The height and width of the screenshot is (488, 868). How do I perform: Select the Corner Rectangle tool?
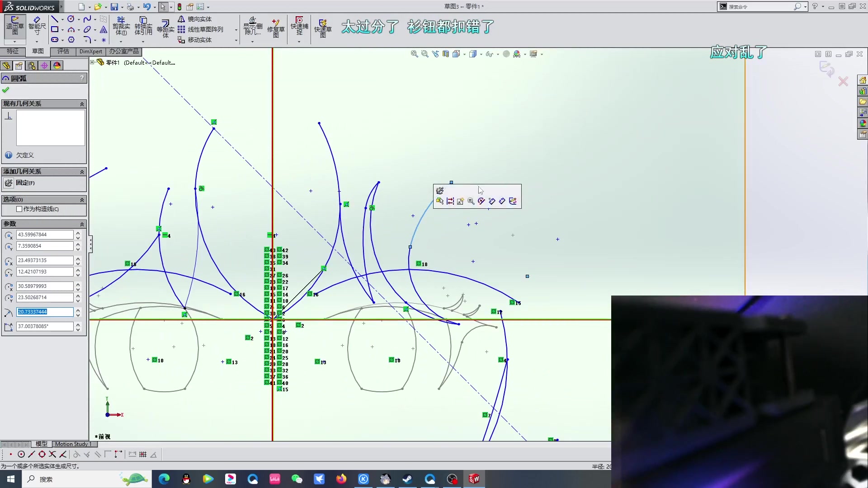point(55,29)
